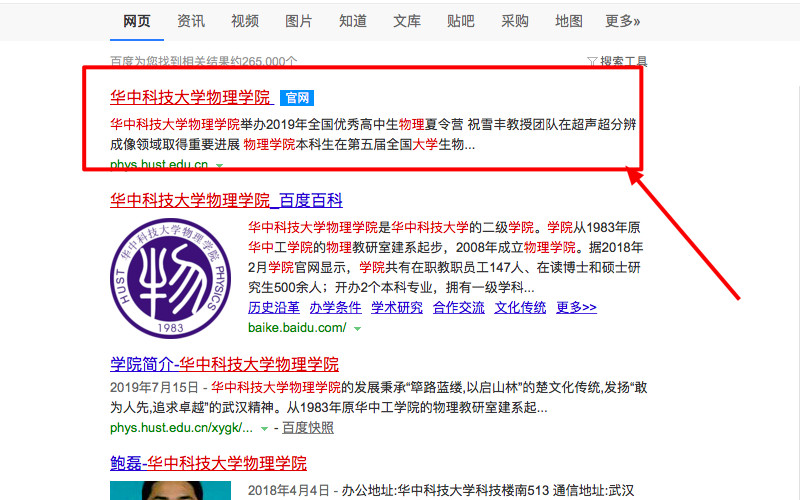Viewport: 800px width, 500px height.
Task: Open the 学院简介-华中科技大学物理学院 result
Action: 224,363
